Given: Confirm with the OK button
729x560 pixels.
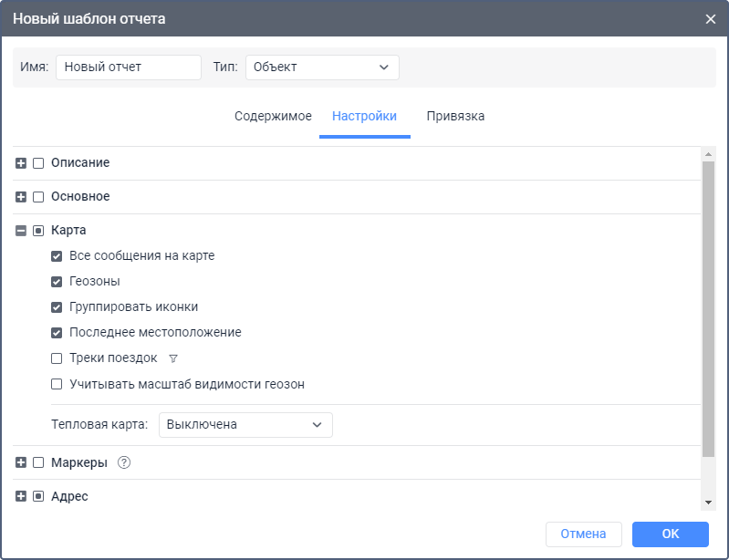Looking at the screenshot, I should pyautogui.click(x=671, y=534).
